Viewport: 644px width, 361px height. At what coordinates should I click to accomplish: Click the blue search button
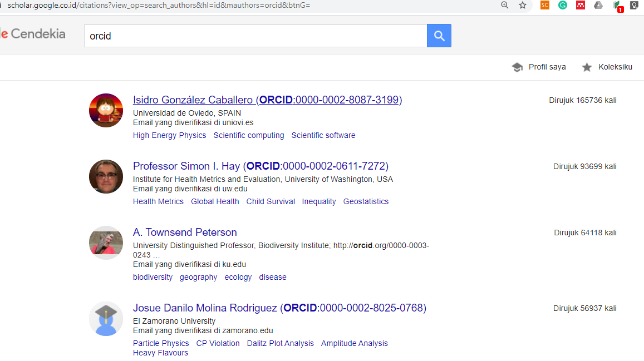pyautogui.click(x=439, y=36)
